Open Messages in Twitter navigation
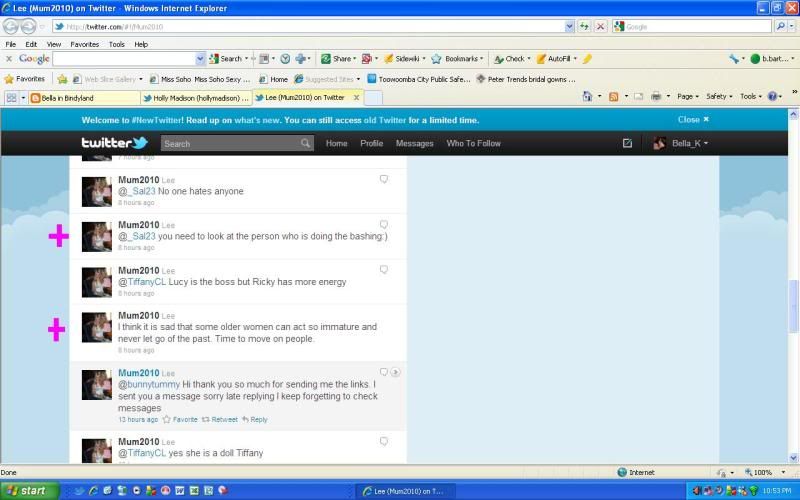Image resolution: width=800 pixels, height=500 pixels. click(x=414, y=143)
